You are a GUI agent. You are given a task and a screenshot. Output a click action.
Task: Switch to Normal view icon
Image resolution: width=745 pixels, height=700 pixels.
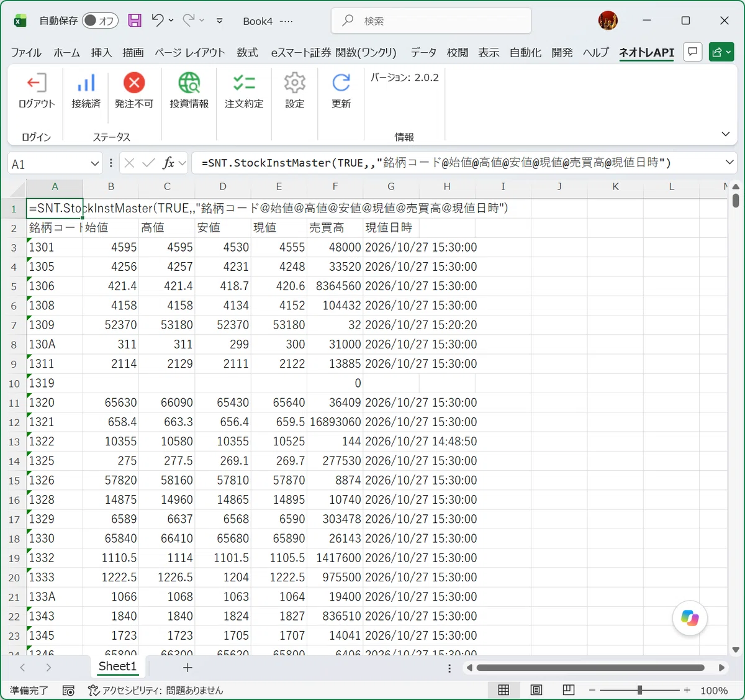click(503, 690)
